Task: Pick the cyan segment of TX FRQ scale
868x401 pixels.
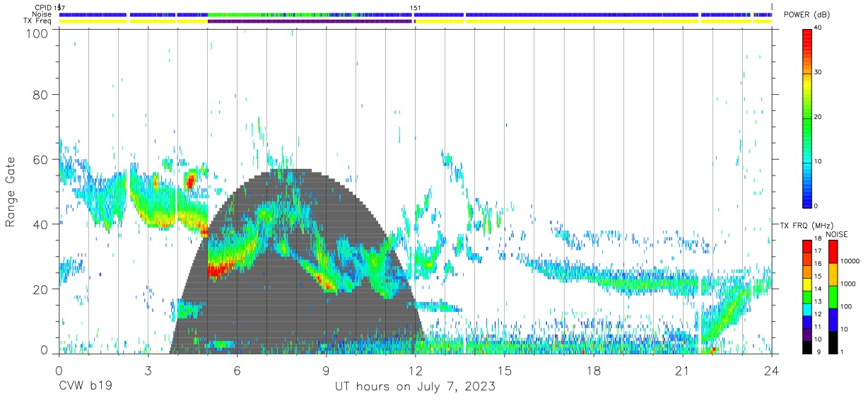Action: [x=807, y=309]
